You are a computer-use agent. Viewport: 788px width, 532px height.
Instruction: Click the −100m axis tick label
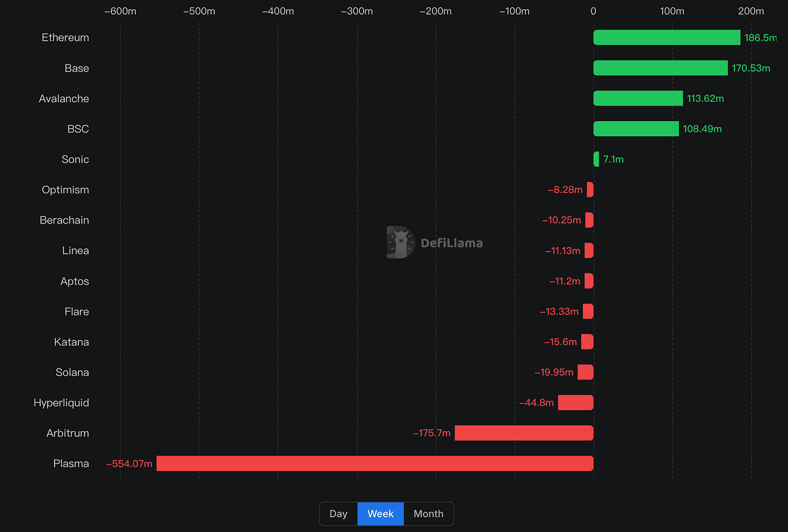[515, 11]
